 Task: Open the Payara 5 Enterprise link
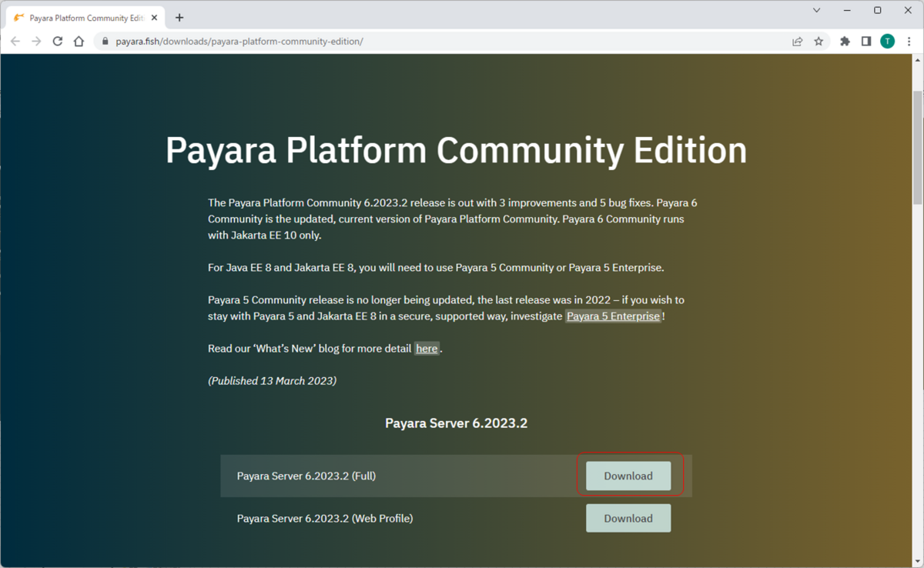pyautogui.click(x=613, y=316)
